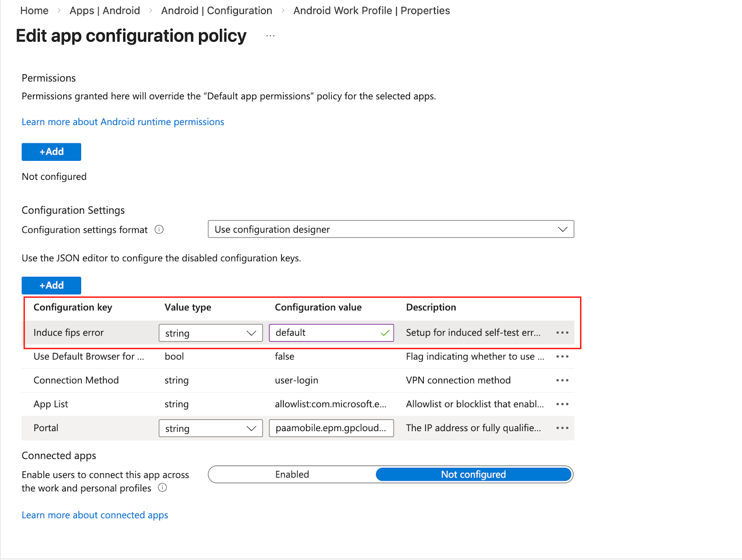Click +Add button above configuration key table
Viewport: 742px width, 560px height.
tap(51, 286)
